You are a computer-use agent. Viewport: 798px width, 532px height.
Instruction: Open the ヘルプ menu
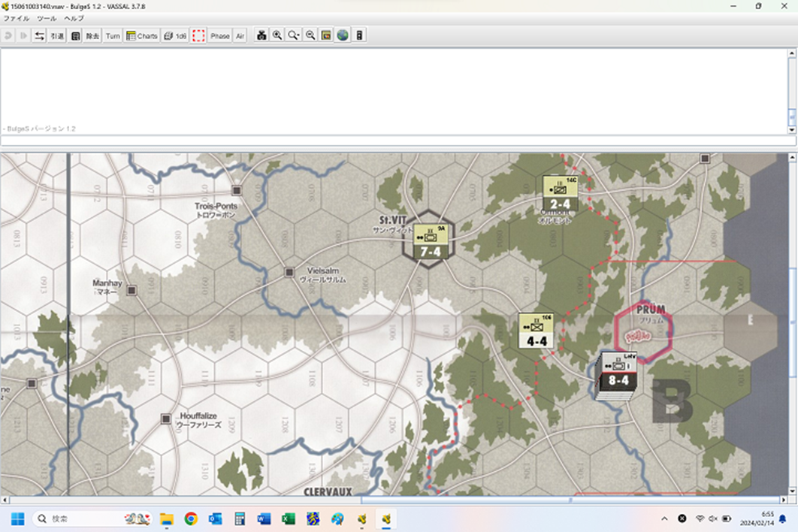click(x=74, y=18)
